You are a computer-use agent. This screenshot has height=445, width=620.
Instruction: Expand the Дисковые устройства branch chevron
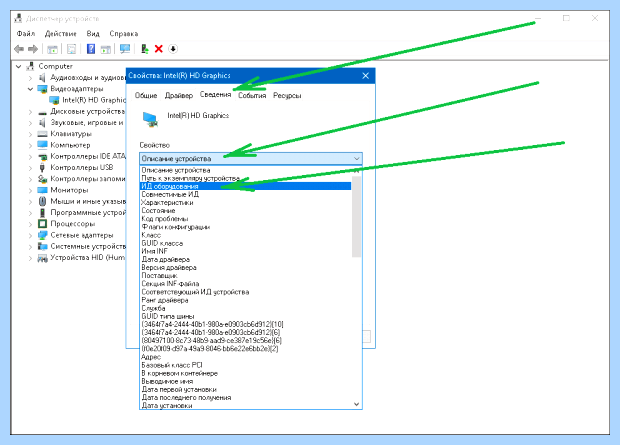[30, 112]
